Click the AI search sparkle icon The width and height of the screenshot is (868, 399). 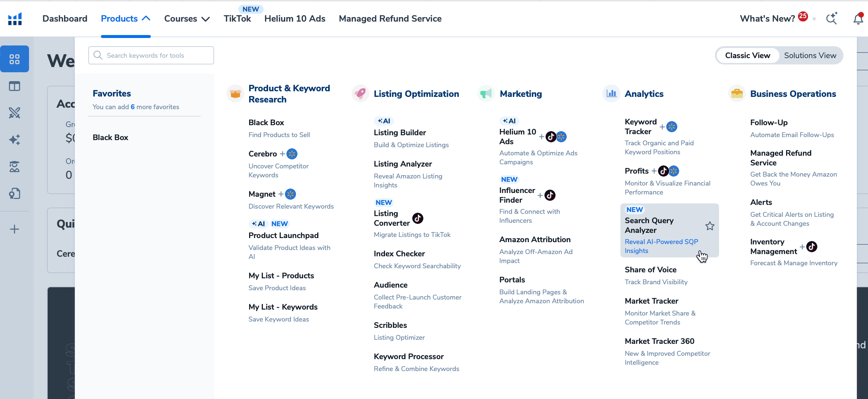pos(832,19)
